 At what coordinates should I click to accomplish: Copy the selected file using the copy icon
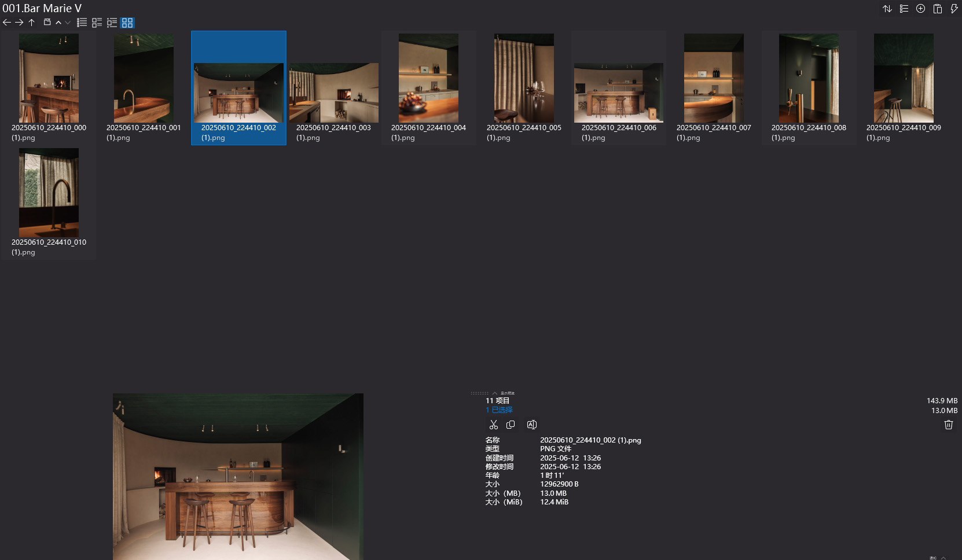510,424
